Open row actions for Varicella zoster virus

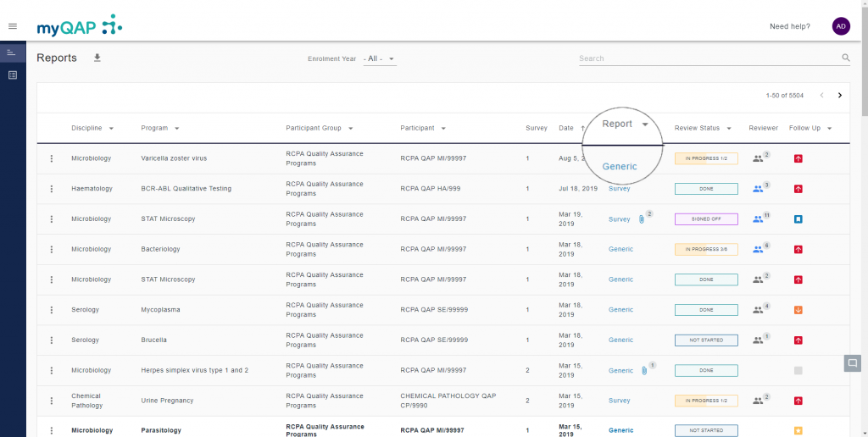(52, 158)
